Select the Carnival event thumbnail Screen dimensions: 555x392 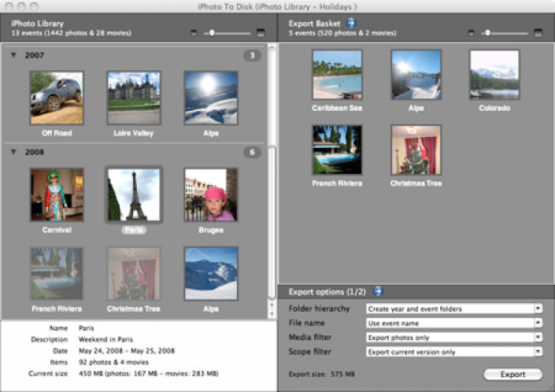[57, 195]
